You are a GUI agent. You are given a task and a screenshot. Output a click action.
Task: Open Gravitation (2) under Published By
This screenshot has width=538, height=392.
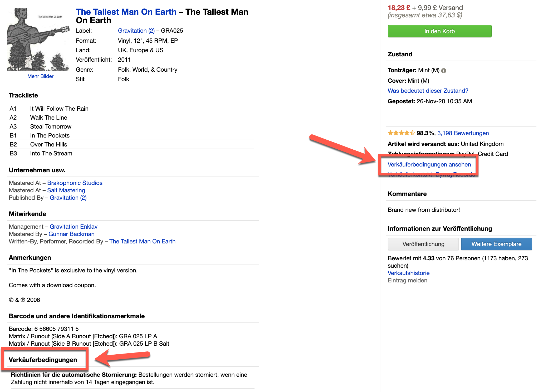(68, 198)
